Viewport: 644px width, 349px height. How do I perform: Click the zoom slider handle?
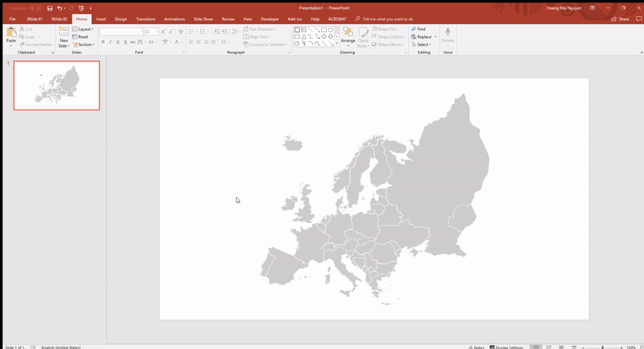click(x=602, y=347)
